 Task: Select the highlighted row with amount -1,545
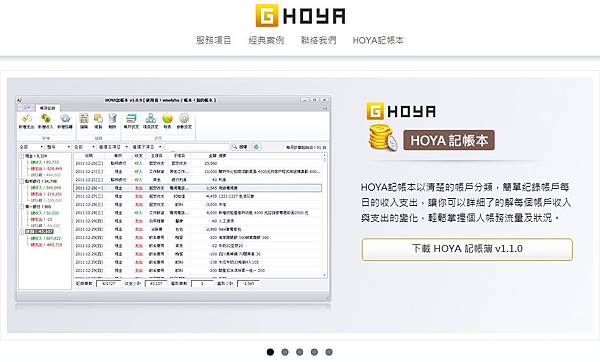point(197,188)
